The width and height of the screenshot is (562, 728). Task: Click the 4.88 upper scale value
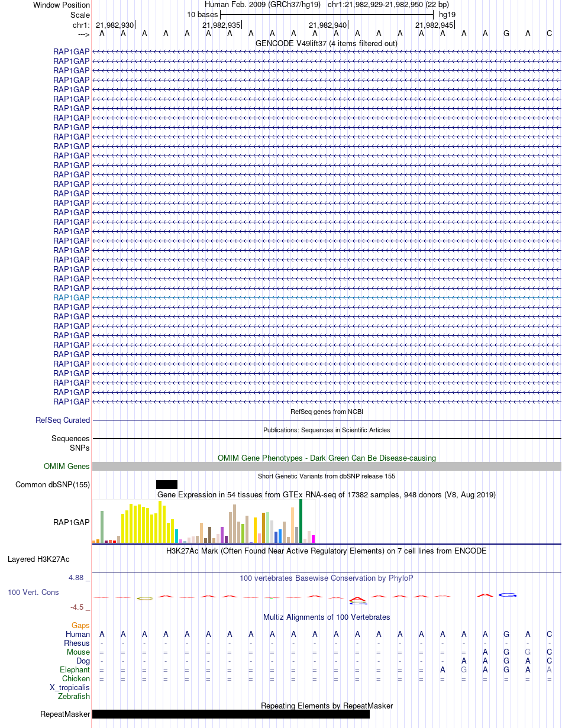79,578
